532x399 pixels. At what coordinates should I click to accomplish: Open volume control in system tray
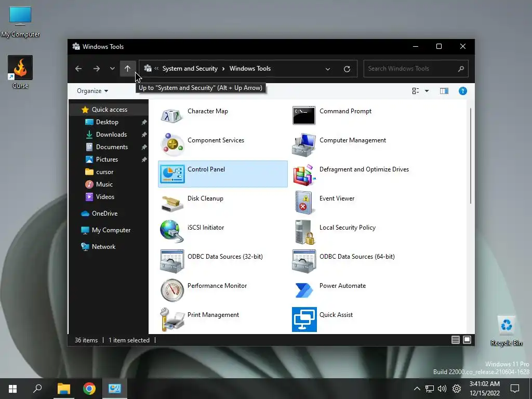[x=442, y=389]
